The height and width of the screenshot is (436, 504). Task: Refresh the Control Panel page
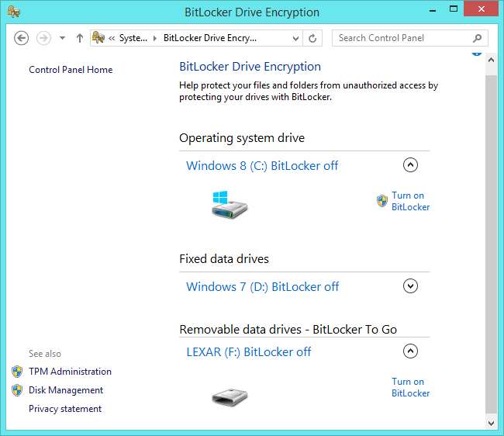[x=312, y=39]
